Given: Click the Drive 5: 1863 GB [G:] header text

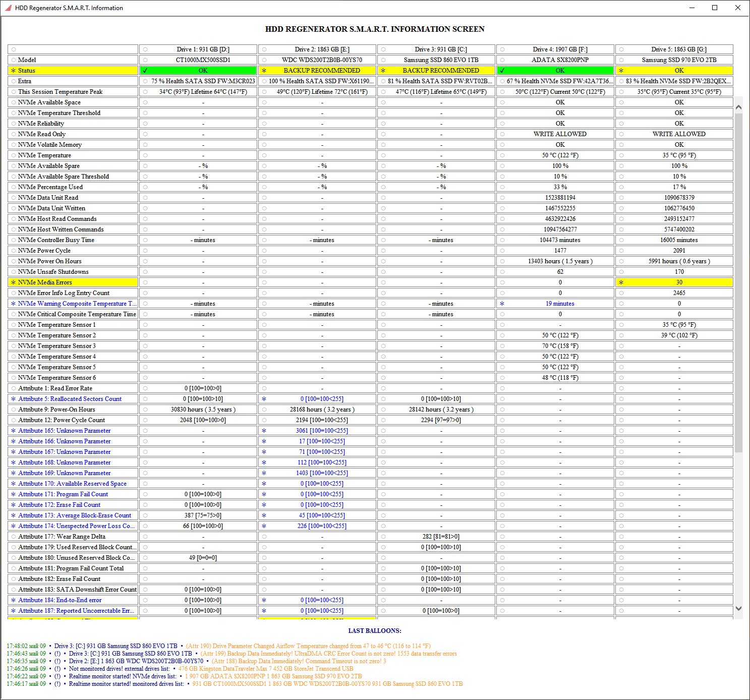Looking at the screenshot, I should tap(679, 49).
